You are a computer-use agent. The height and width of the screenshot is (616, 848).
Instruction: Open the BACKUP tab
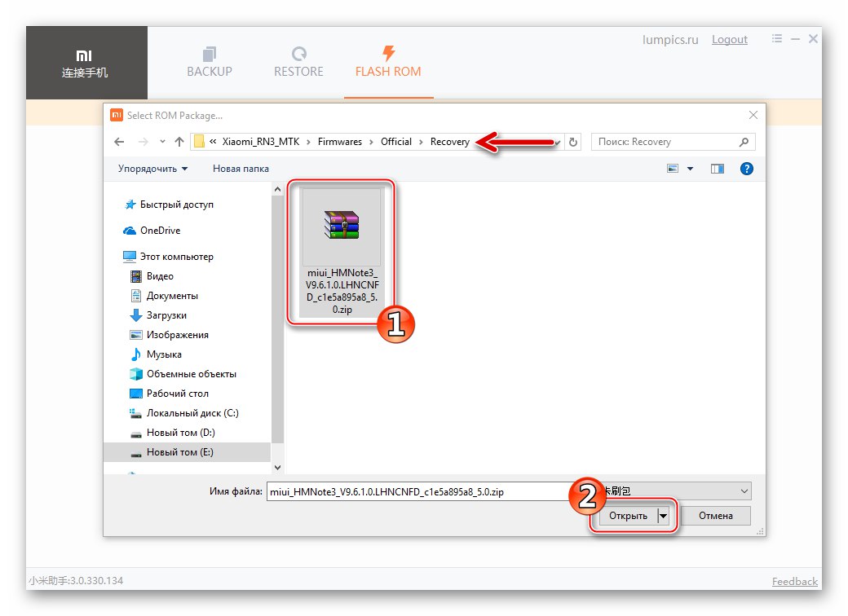click(x=210, y=62)
